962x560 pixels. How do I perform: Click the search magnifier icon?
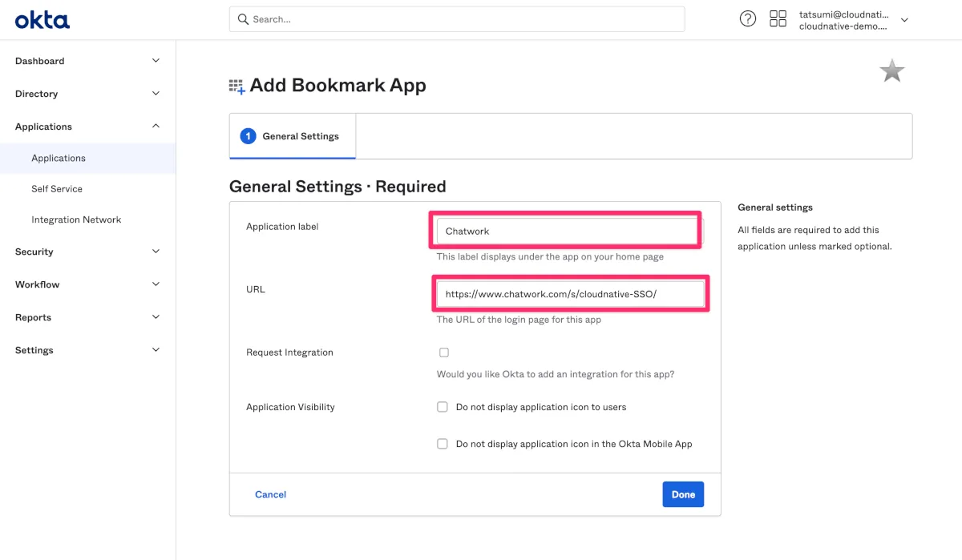242,19
